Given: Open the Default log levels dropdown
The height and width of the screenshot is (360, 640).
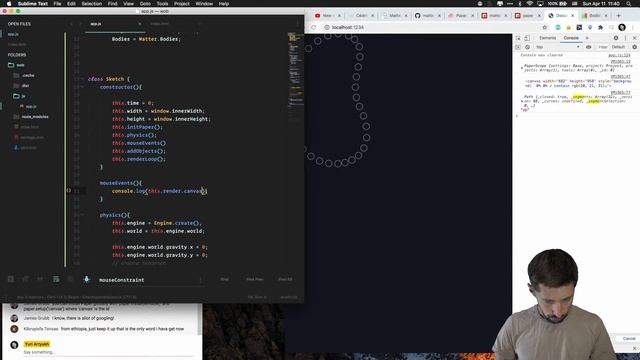Looking at the screenshot, I should pos(618,47).
